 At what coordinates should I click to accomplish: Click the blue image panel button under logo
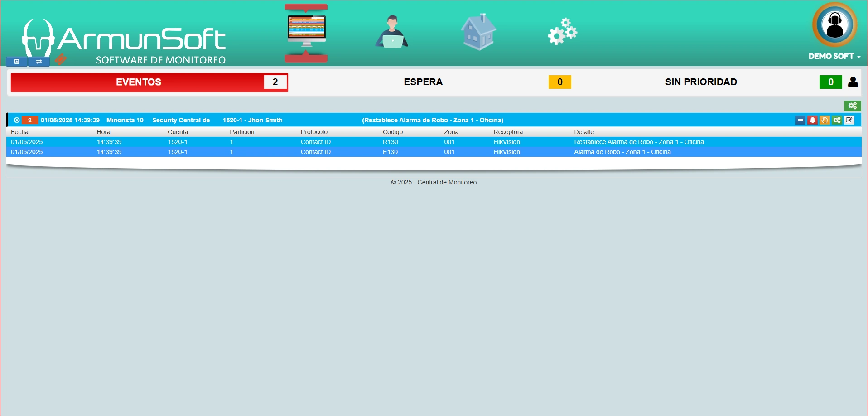(17, 62)
